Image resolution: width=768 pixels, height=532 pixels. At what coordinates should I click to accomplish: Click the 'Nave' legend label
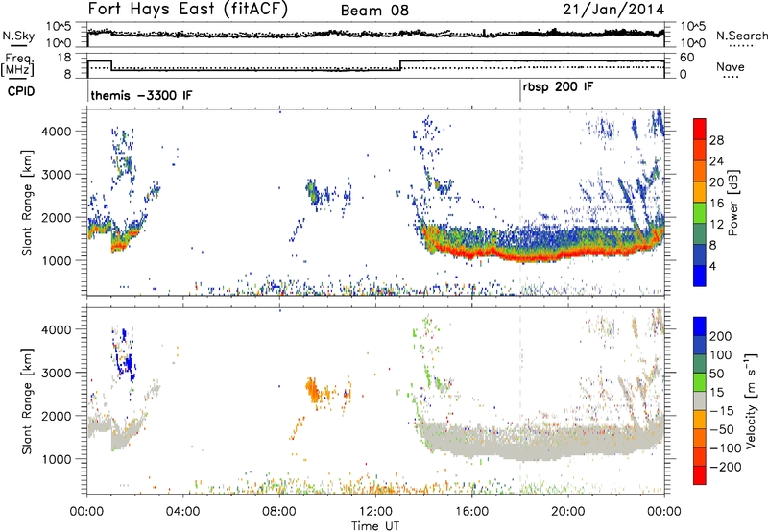tap(730, 66)
